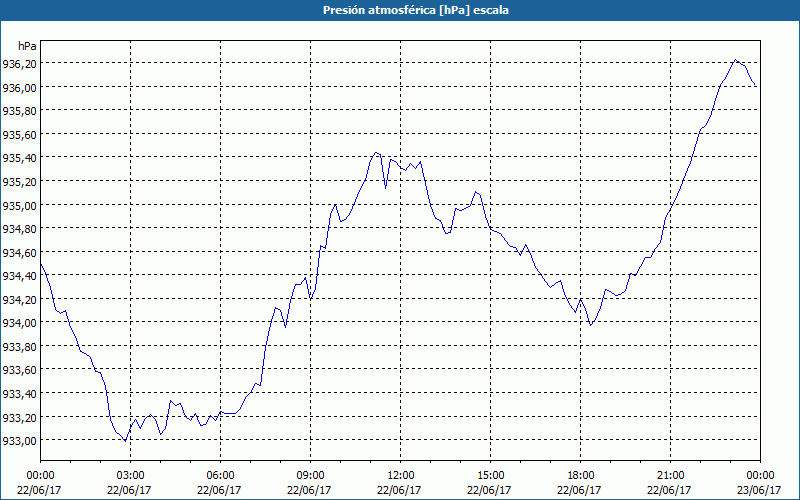This screenshot has height=500, width=800.
Task: Click the hPa unit label
Action: 27,46
